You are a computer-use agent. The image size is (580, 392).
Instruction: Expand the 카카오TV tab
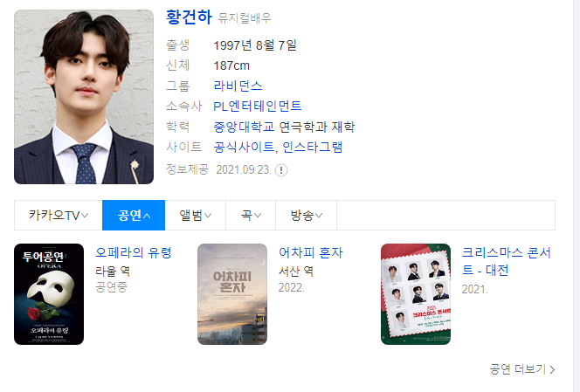[59, 216]
